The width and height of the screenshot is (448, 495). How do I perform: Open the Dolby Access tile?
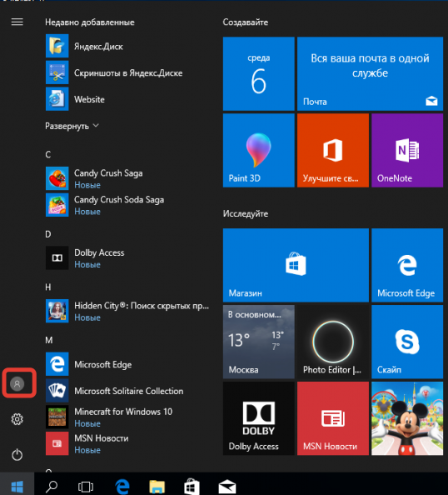pyautogui.click(x=259, y=418)
